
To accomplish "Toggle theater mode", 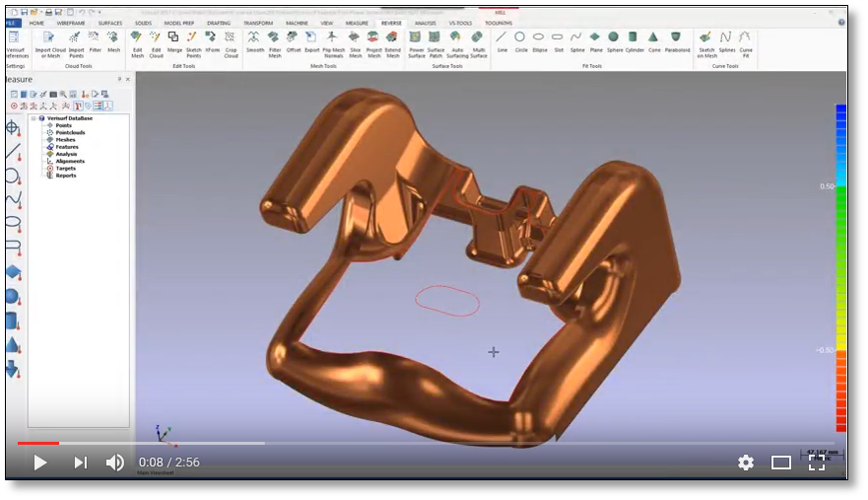I will pyautogui.click(x=781, y=463).
